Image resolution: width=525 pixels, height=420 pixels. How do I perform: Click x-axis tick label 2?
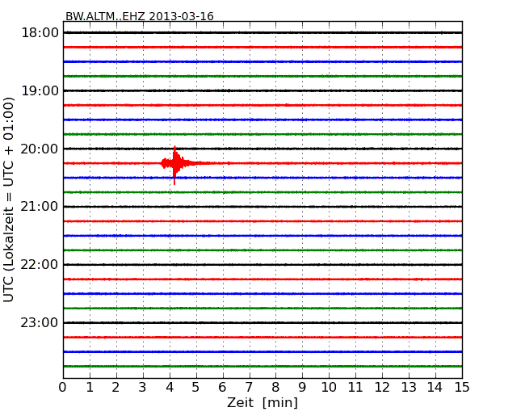pos(115,388)
